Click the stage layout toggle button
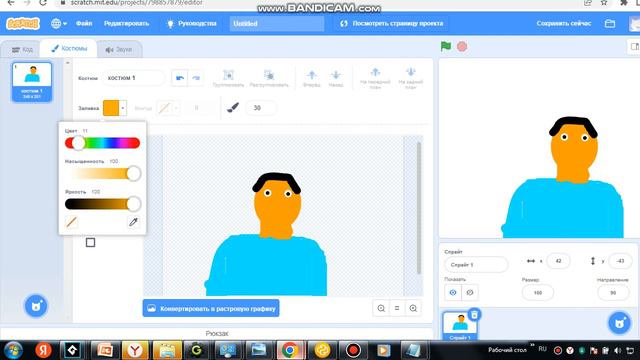Screen dimensions: 640x360 pos(634,47)
